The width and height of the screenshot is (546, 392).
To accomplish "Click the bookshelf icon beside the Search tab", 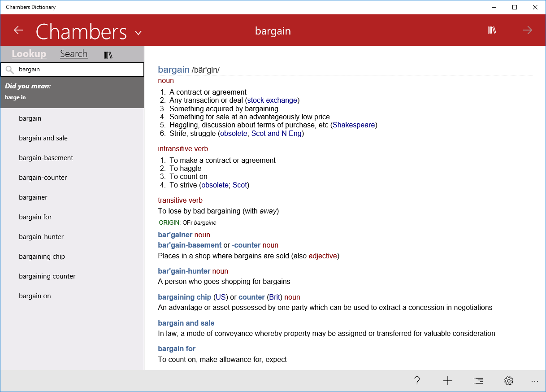I will tap(108, 54).
